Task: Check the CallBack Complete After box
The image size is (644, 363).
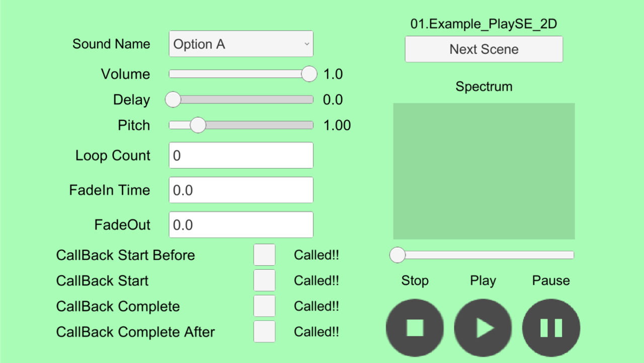Action: point(264,332)
